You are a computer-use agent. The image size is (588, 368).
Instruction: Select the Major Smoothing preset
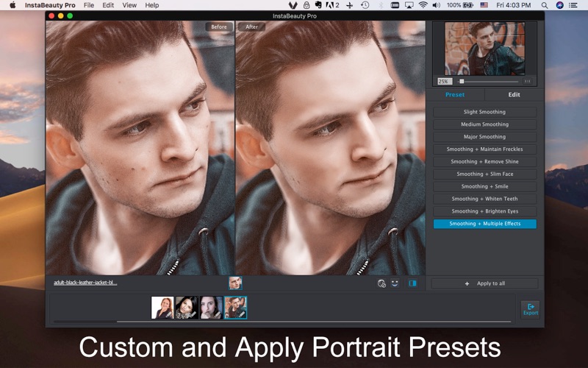(484, 137)
